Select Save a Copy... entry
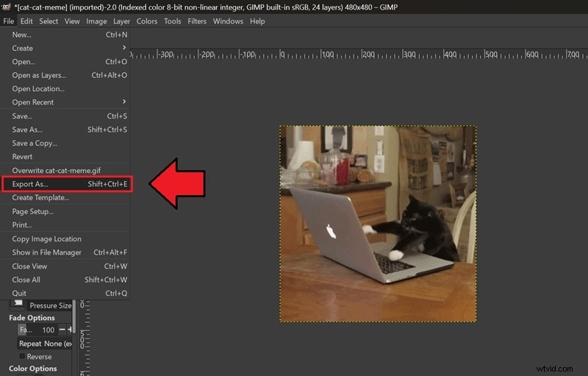The image size is (588, 376). click(65, 143)
